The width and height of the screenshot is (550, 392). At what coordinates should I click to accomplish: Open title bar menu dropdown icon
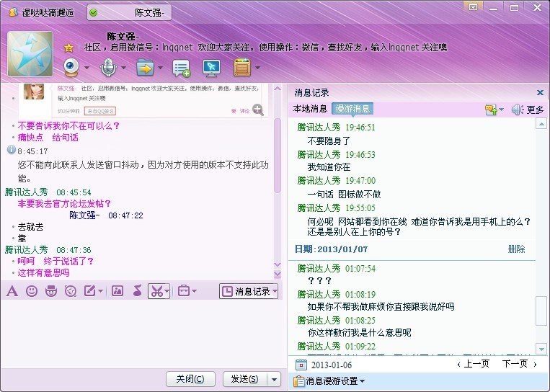tap(473, 7)
